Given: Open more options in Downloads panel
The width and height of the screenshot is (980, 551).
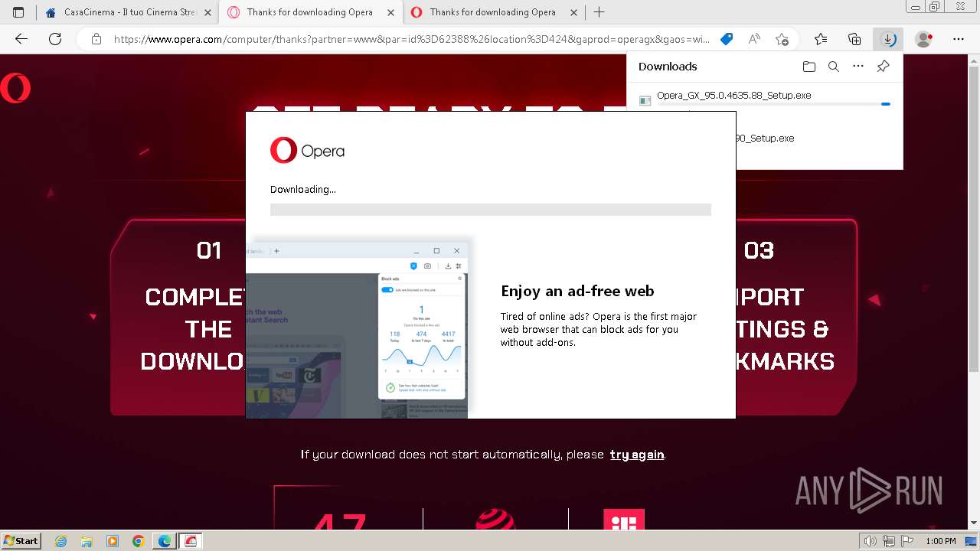Looking at the screenshot, I should point(858,67).
